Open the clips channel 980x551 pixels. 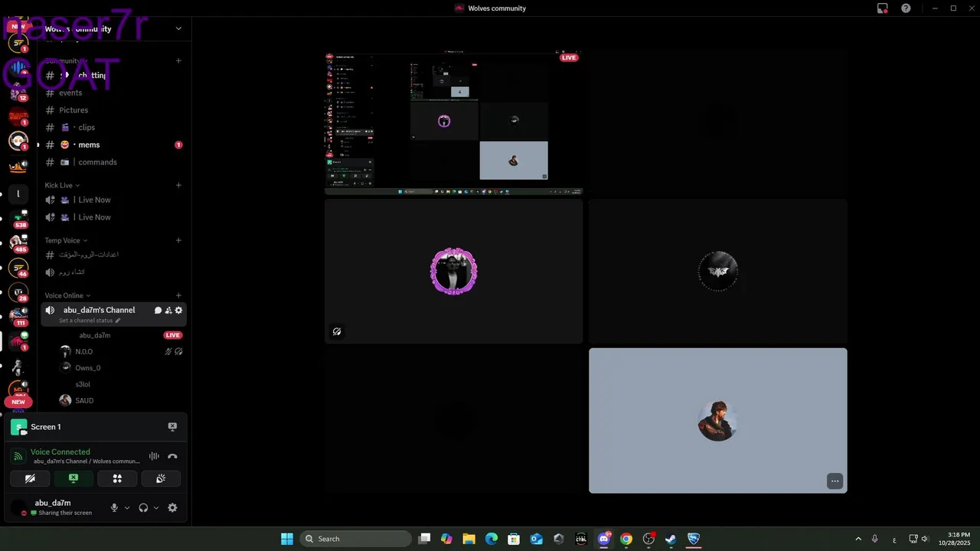[113, 128]
